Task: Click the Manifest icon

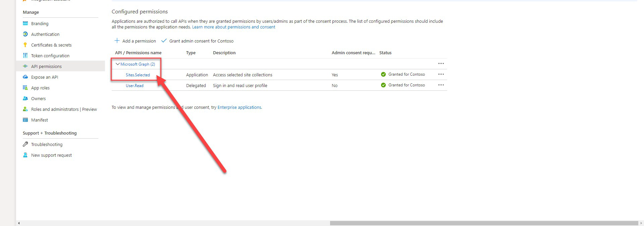Action: point(25,120)
